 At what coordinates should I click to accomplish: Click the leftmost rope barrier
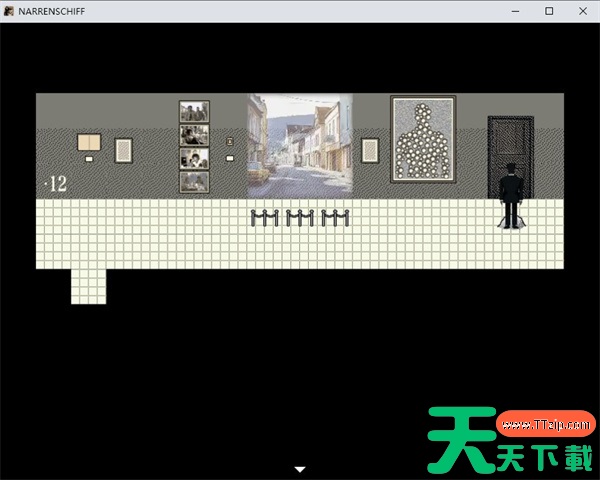(264, 217)
